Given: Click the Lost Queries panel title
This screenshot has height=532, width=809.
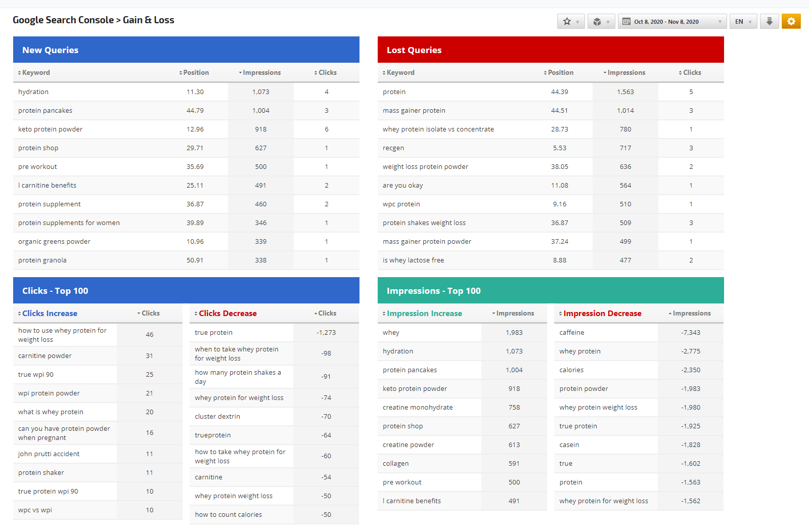Looking at the screenshot, I should tap(414, 50).
